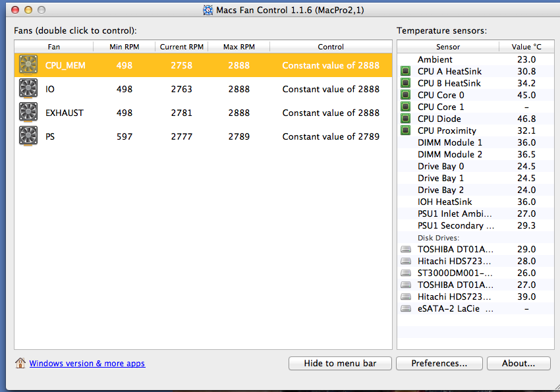Image resolution: width=560 pixels, height=392 pixels.
Task: Click the current RPM value 2758
Action: (181, 65)
